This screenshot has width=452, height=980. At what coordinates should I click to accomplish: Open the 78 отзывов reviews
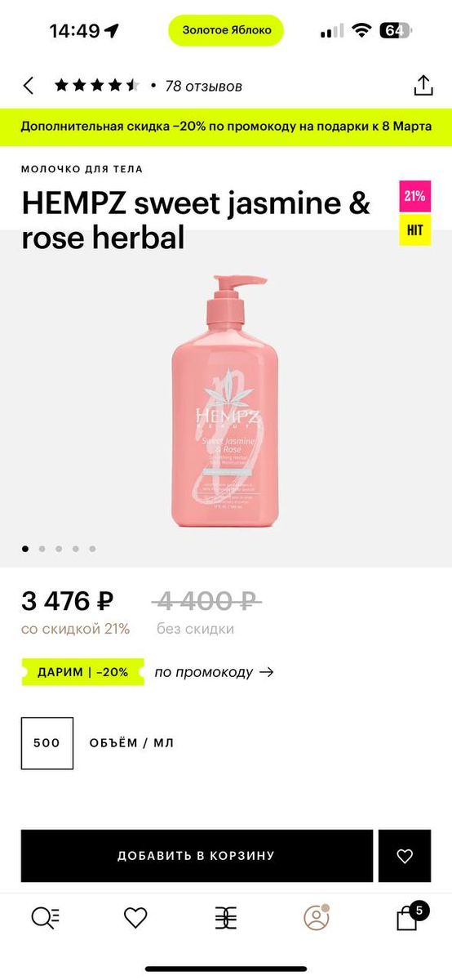203,86
